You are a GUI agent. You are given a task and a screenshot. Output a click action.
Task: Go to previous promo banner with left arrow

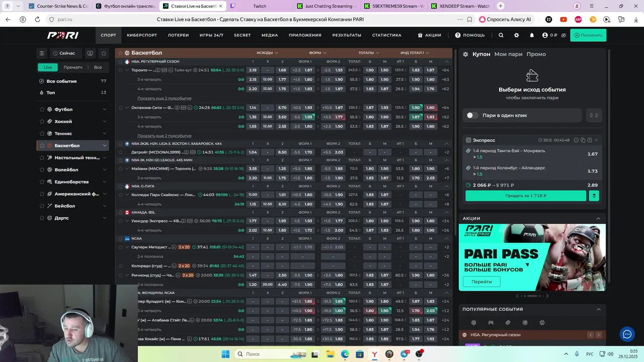coord(517,296)
